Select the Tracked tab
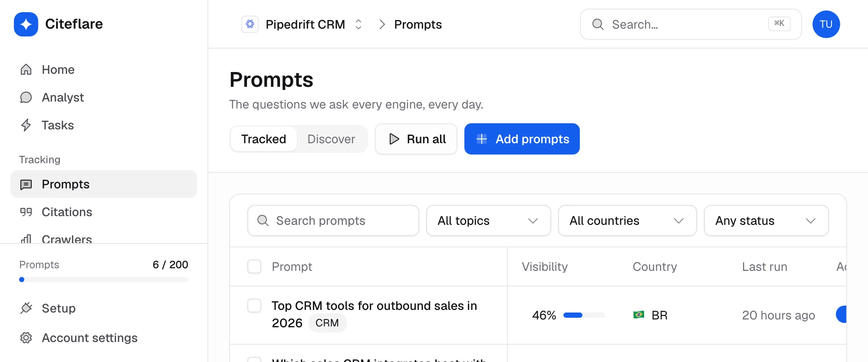868x362 pixels. pos(263,139)
